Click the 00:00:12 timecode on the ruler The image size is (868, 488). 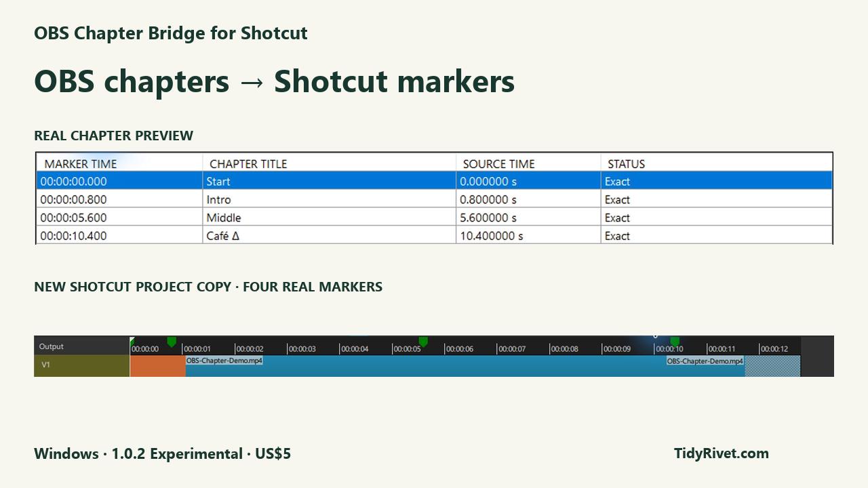click(774, 349)
